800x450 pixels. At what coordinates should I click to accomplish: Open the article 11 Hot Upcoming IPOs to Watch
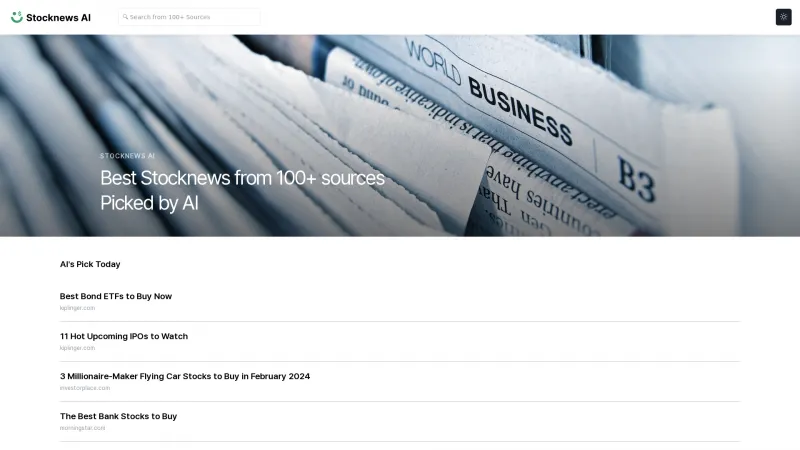(x=124, y=336)
